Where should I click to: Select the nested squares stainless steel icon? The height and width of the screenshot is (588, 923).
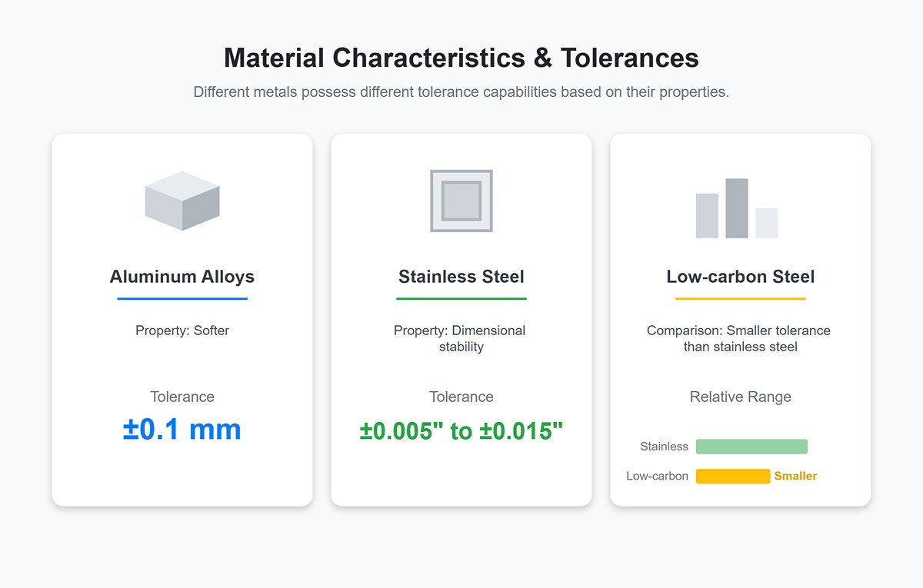(461, 202)
